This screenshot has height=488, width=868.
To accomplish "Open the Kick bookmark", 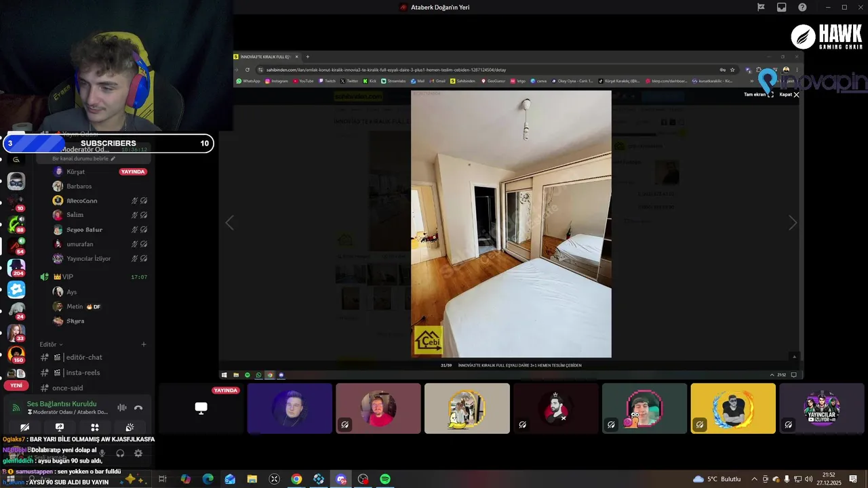I will tap(370, 81).
